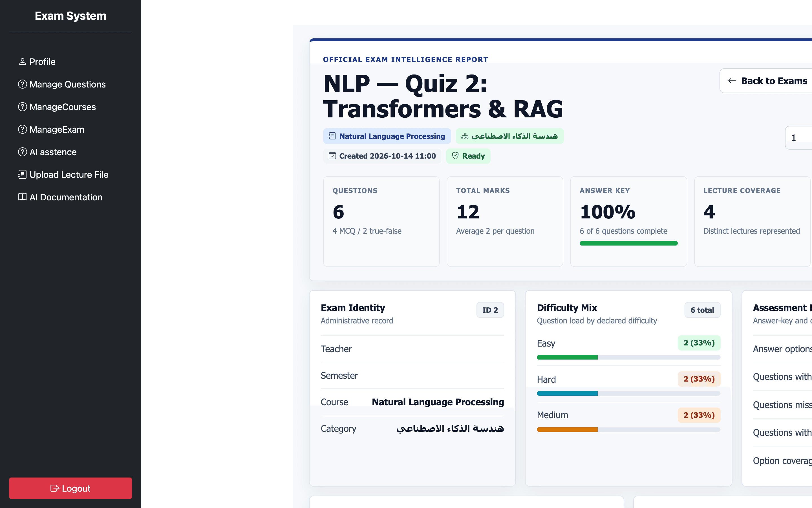812x508 pixels.
Task: Click the ManageExam question-mark icon
Action: click(x=23, y=129)
